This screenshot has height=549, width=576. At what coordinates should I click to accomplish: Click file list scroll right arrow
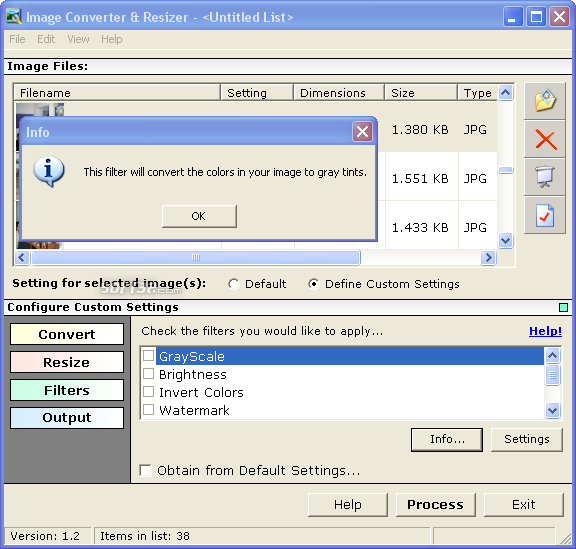tap(488, 257)
